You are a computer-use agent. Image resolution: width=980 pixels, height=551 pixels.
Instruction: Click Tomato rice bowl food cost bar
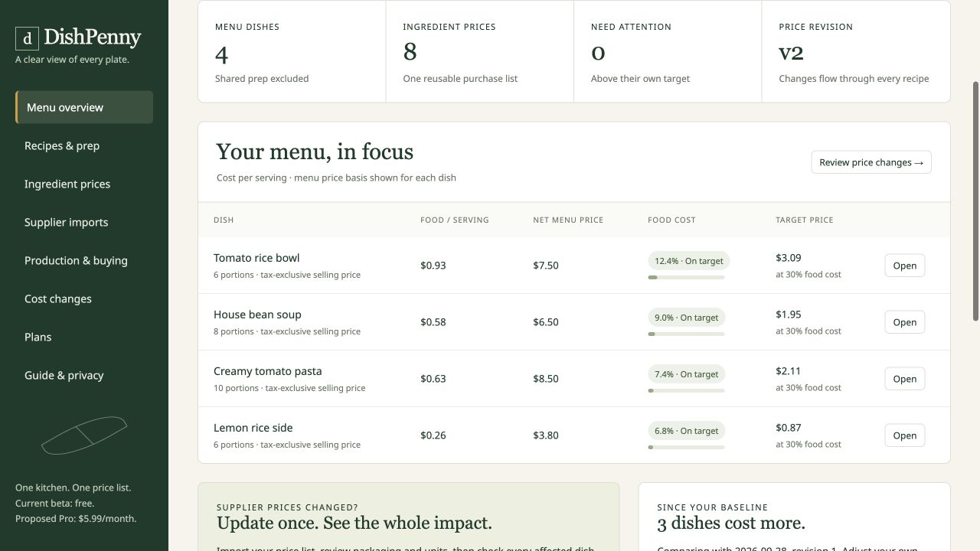pos(686,277)
